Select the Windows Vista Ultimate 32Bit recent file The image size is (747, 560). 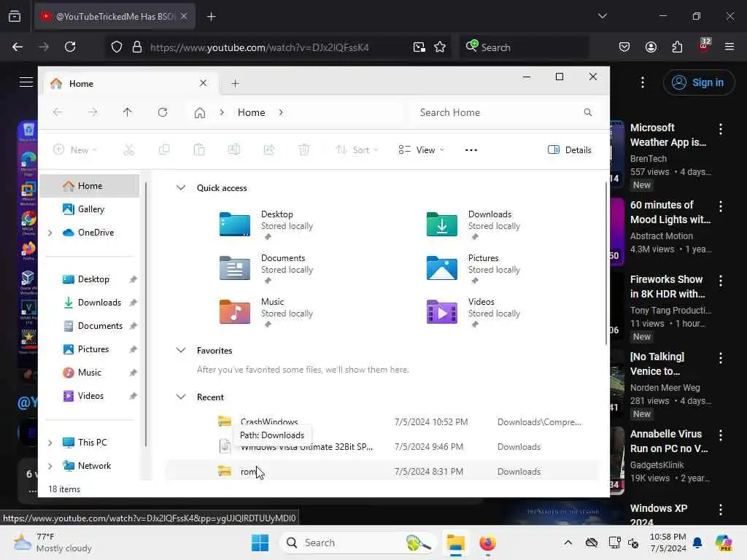[x=381, y=447]
